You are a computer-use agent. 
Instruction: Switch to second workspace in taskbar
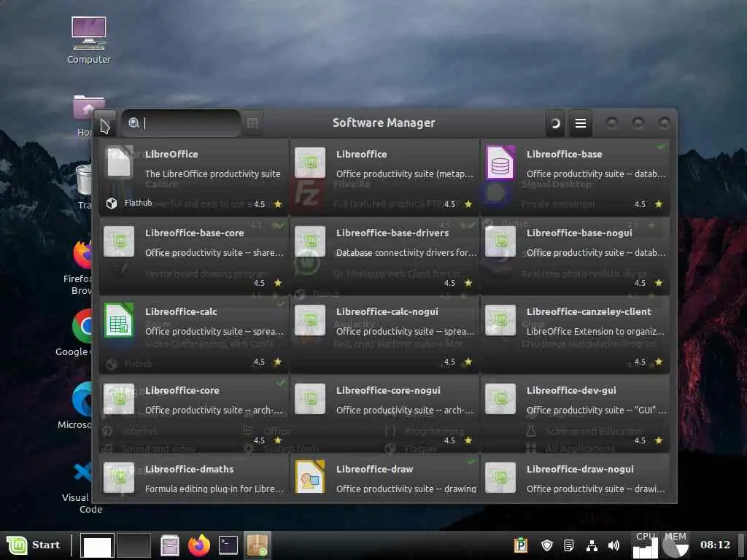tap(134, 545)
